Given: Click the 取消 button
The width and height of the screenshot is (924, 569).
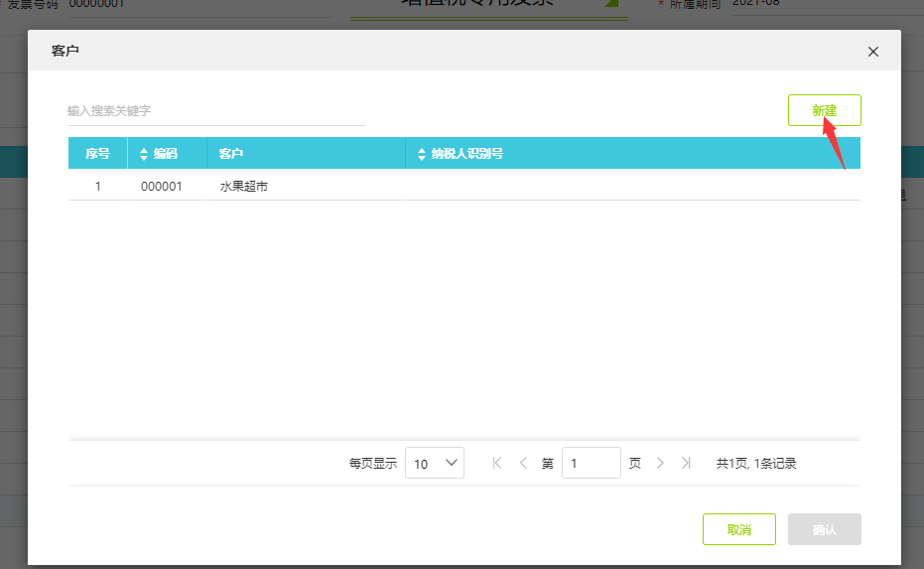Looking at the screenshot, I should tap(739, 529).
